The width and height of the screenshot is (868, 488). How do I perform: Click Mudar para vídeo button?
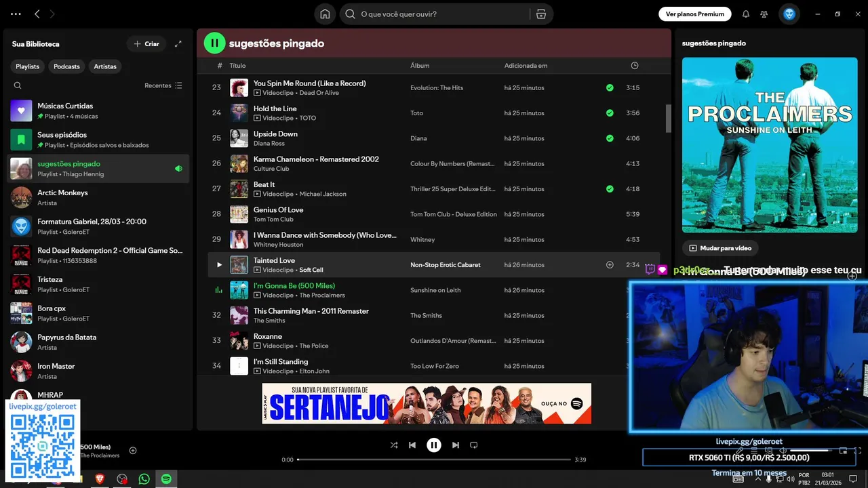(x=721, y=248)
